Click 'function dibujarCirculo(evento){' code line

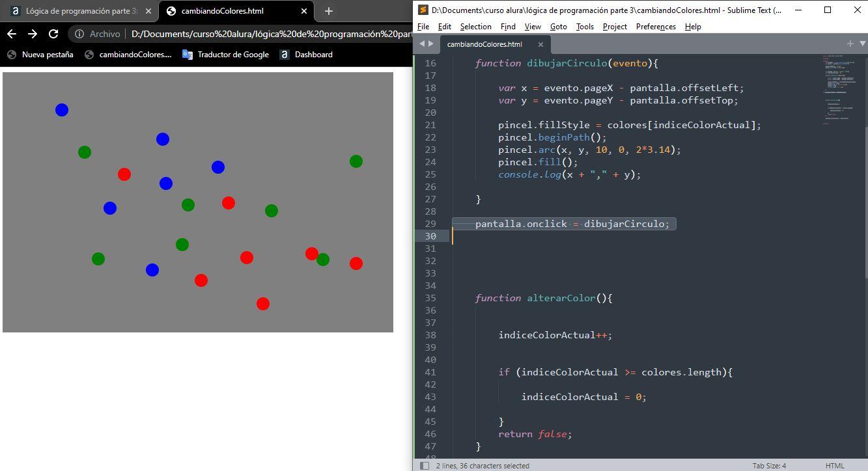click(567, 63)
